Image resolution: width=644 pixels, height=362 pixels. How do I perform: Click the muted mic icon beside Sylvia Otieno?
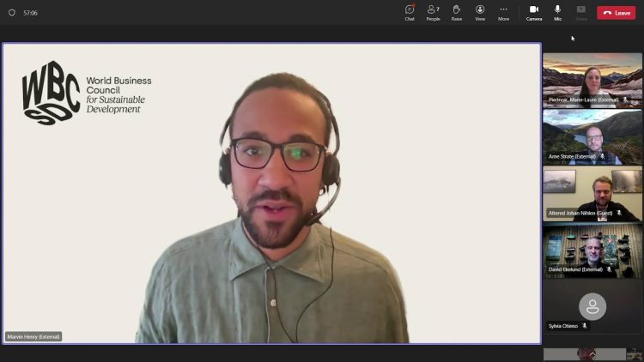(x=585, y=326)
